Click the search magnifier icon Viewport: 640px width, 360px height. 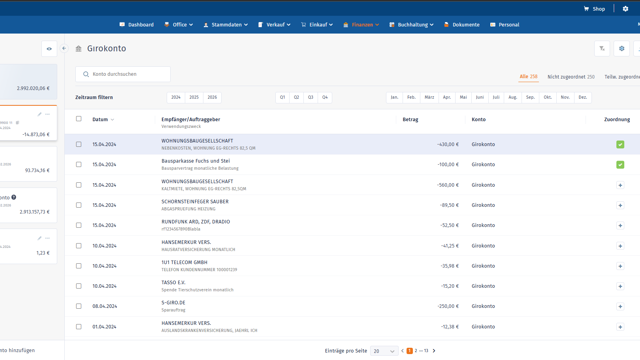(86, 74)
